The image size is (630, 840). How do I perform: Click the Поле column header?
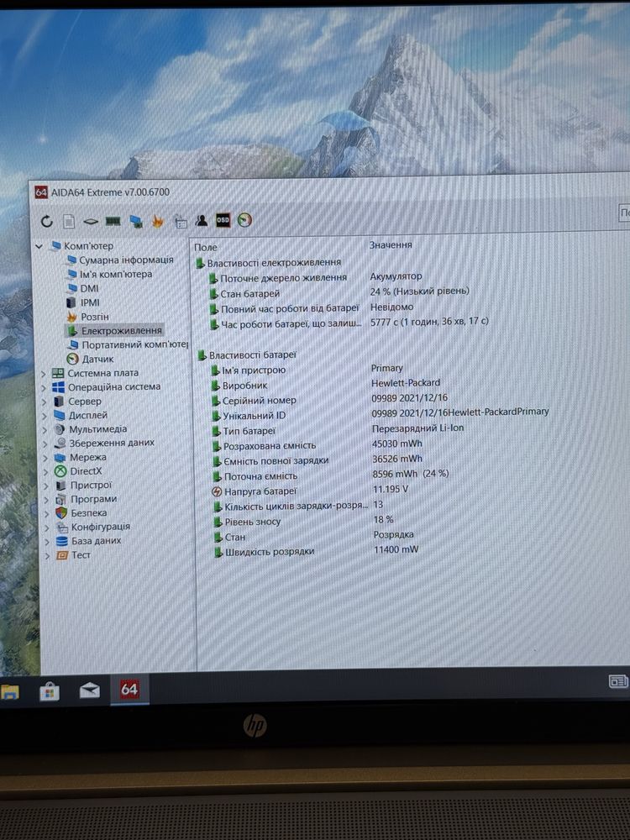coord(206,247)
